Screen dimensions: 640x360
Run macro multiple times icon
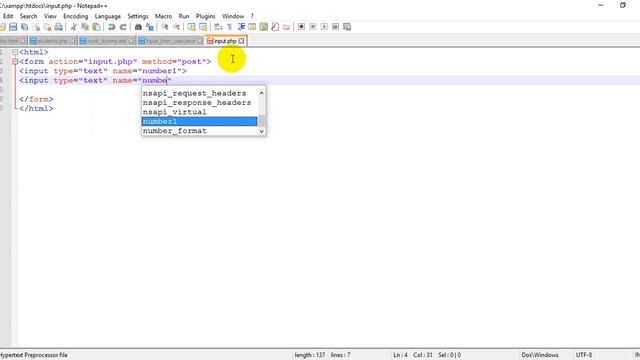tap(336, 27)
